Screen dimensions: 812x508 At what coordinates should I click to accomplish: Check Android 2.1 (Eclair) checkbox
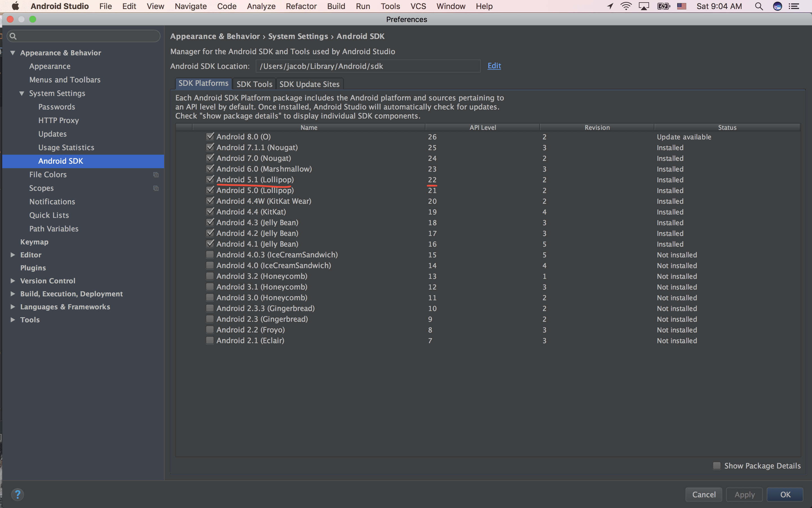point(210,340)
